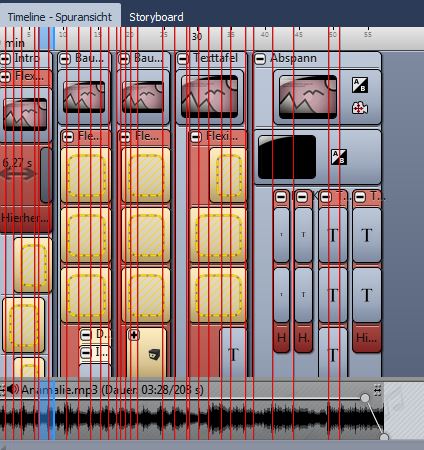
Task: Click the Texttafel chapter title
Action: pos(216,58)
